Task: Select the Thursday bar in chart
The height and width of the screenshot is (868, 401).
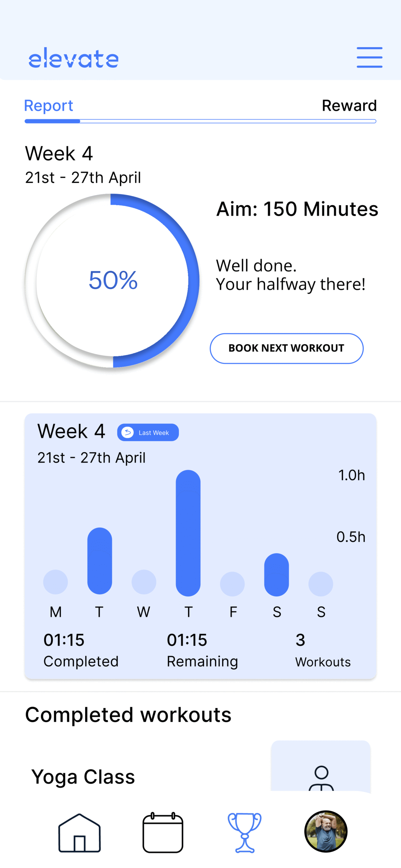Action: click(188, 533)
